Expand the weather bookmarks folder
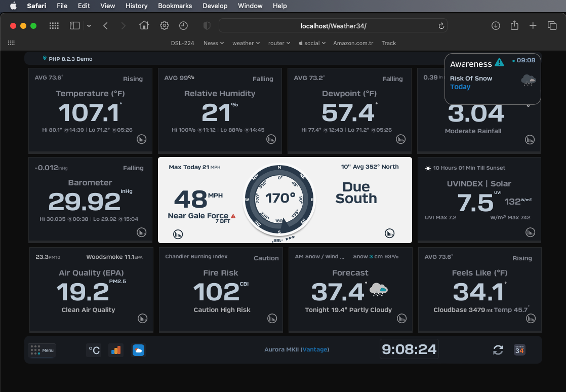 pos(246,43)
